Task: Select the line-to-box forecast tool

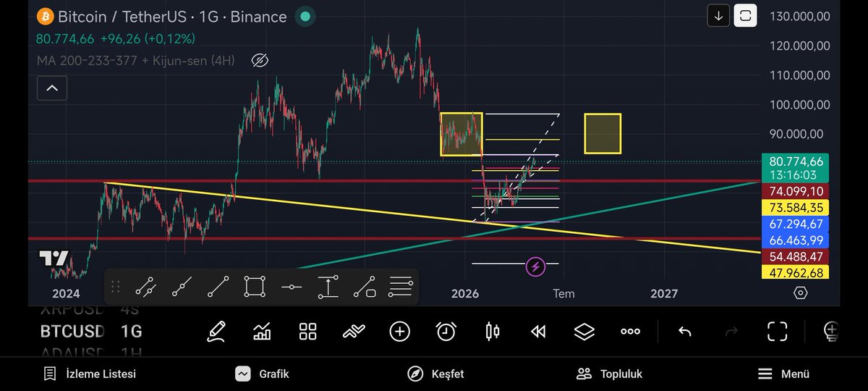Action: click(x=365, y=287)
